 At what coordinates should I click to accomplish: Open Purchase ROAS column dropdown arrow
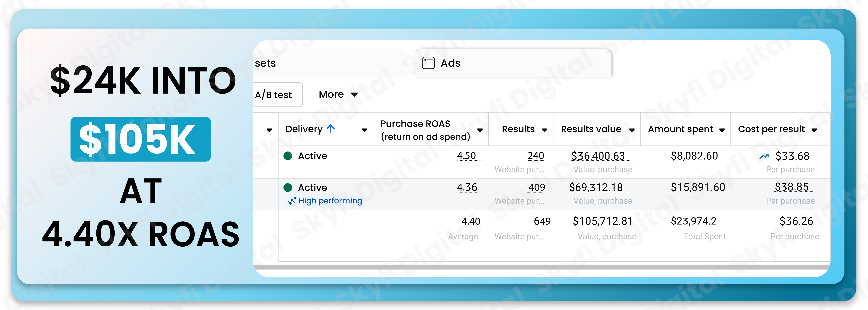click(480, 130)
